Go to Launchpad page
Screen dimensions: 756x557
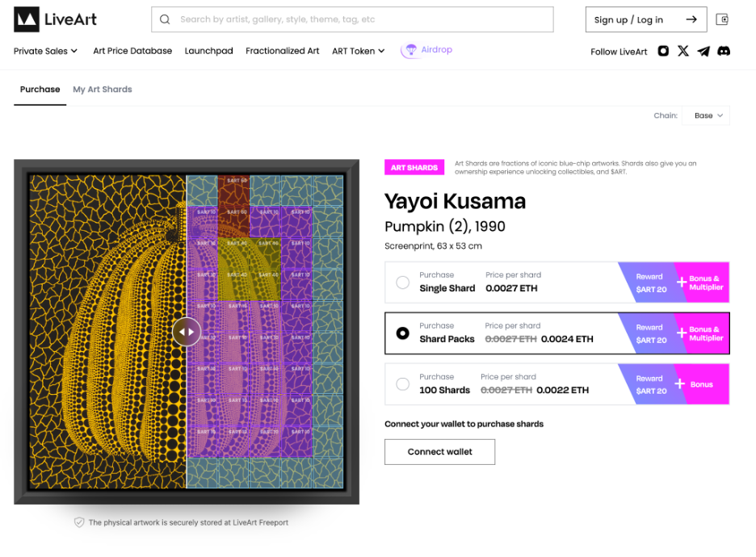tap(208, 51)
